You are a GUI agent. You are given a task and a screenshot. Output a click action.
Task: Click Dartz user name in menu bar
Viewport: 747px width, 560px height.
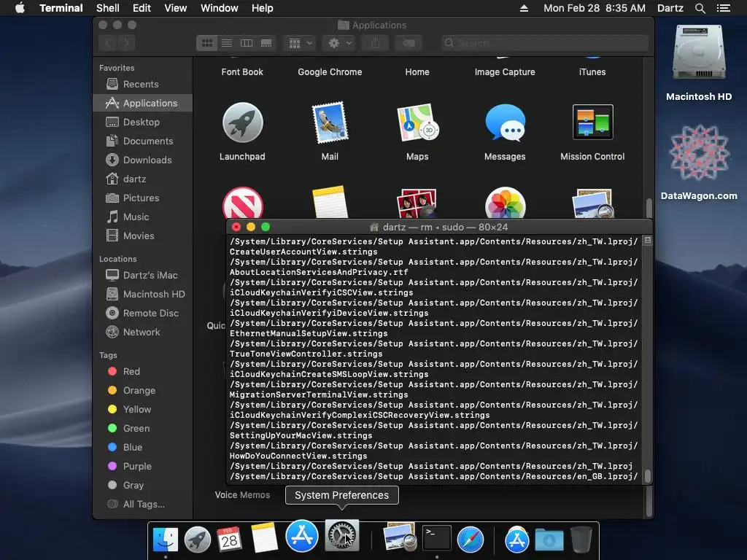(670, 8)
